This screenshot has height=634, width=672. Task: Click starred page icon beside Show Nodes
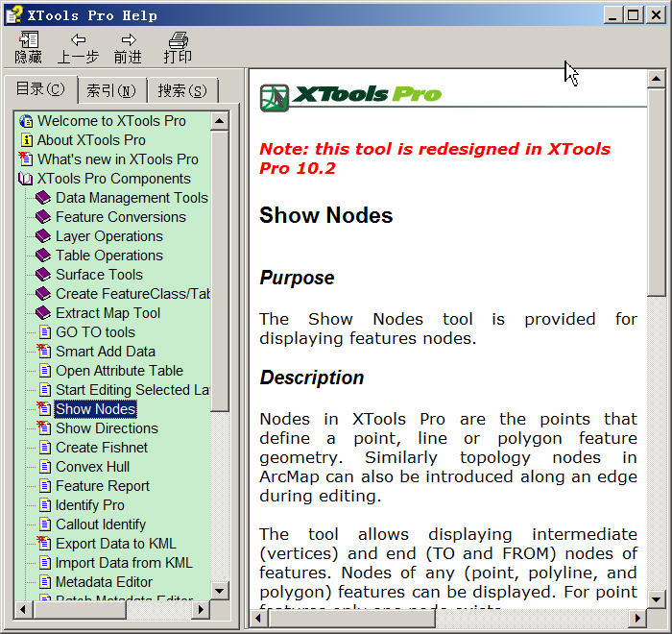click(x=44, y=409)
